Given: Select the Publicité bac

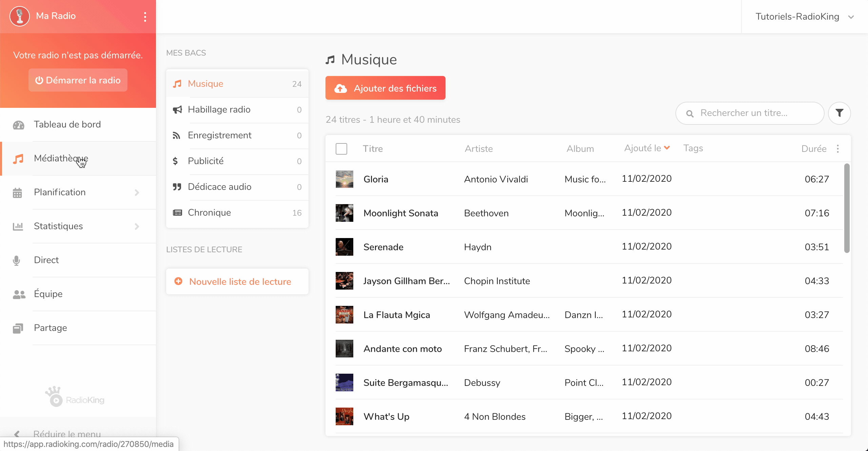Looking at the screenshot, I should [237, 161].
